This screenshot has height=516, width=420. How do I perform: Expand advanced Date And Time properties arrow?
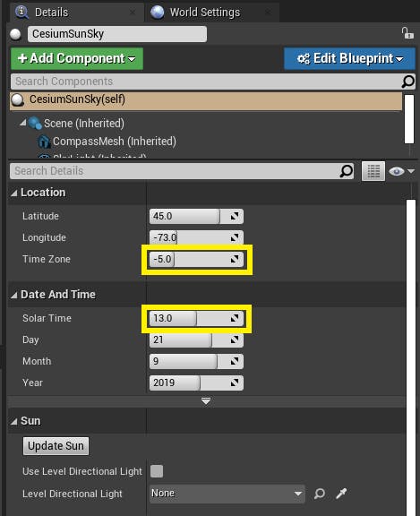point(206,400)
